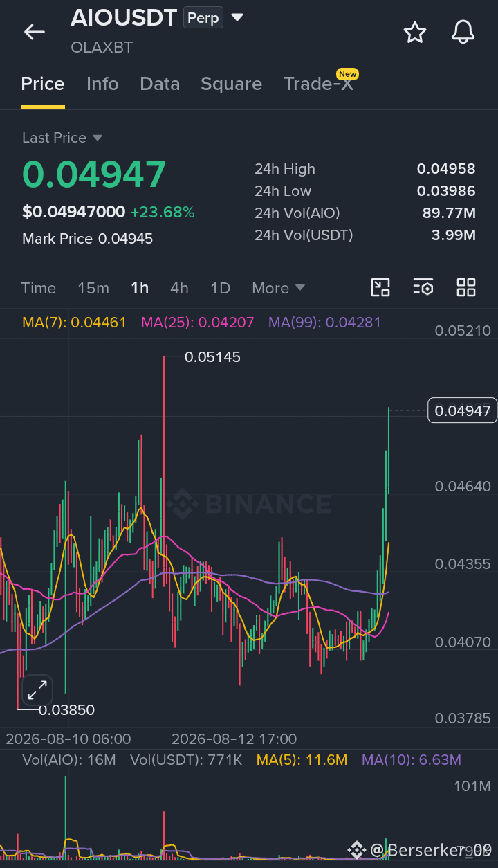Tap the volume MA(5) label
Viewport: 498px width, 868px height.
pos(302,760)
